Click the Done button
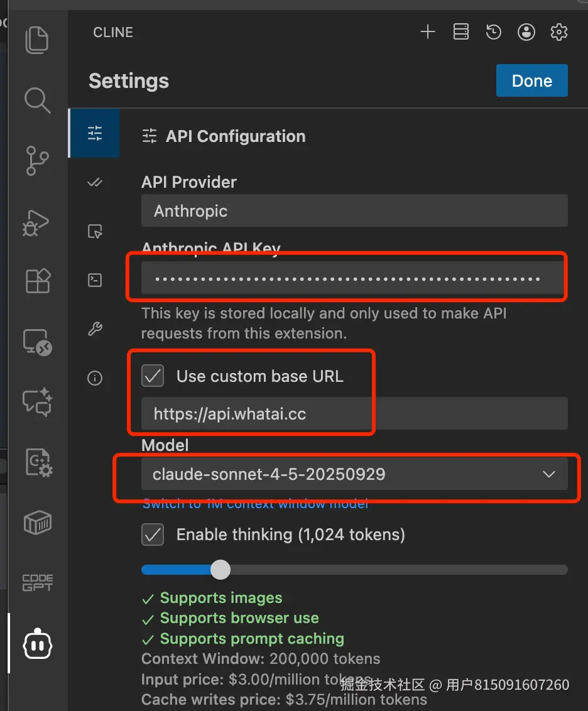 (531, 80)
